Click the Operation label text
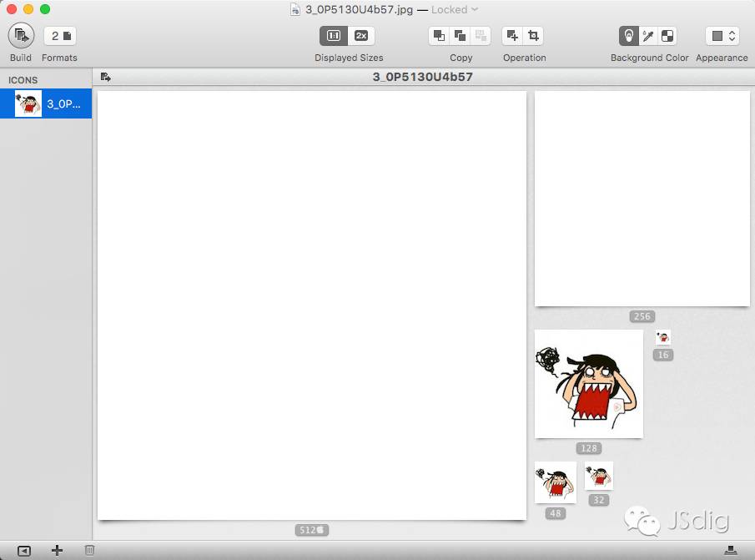Image resolution: width=755 pixels, height=560 pixels. coord(525,58)
